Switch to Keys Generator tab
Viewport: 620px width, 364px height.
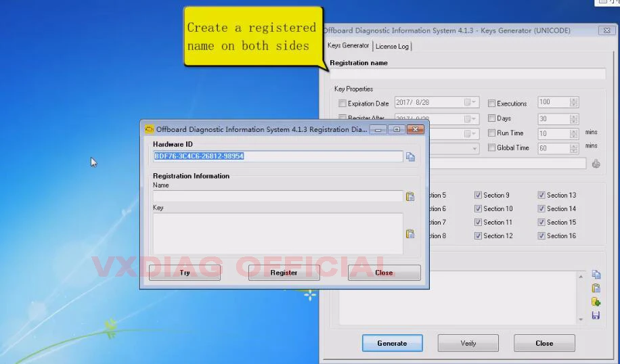coord(348,45)
